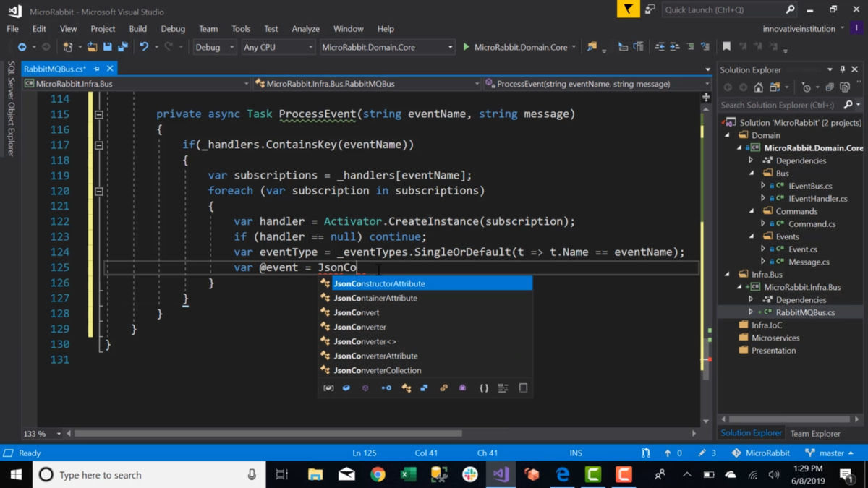The width and height of the screenshot is (868, 488).
Task: Expand the IEventBus.cs node arrow
Action: (x=763, y=186)
